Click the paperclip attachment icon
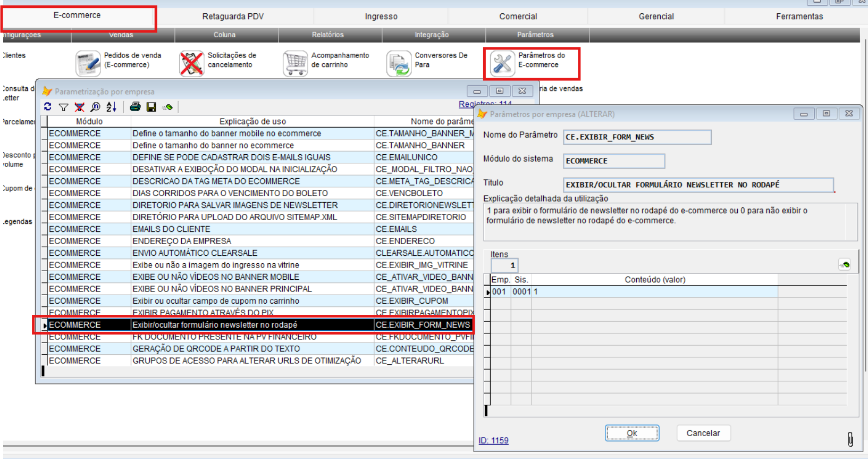The height and width of the screenshot is (459, 868). [x=850, y=439]
